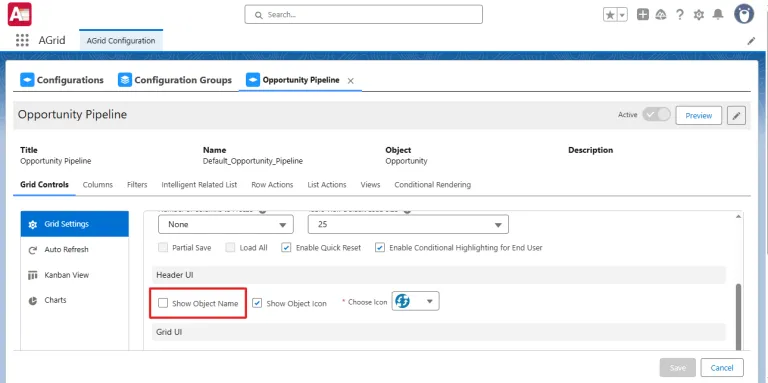This screenshot has height=383, width=768.
Task: Click the Default_Opportunity_Pipeline name value
Action: (253, 161)
